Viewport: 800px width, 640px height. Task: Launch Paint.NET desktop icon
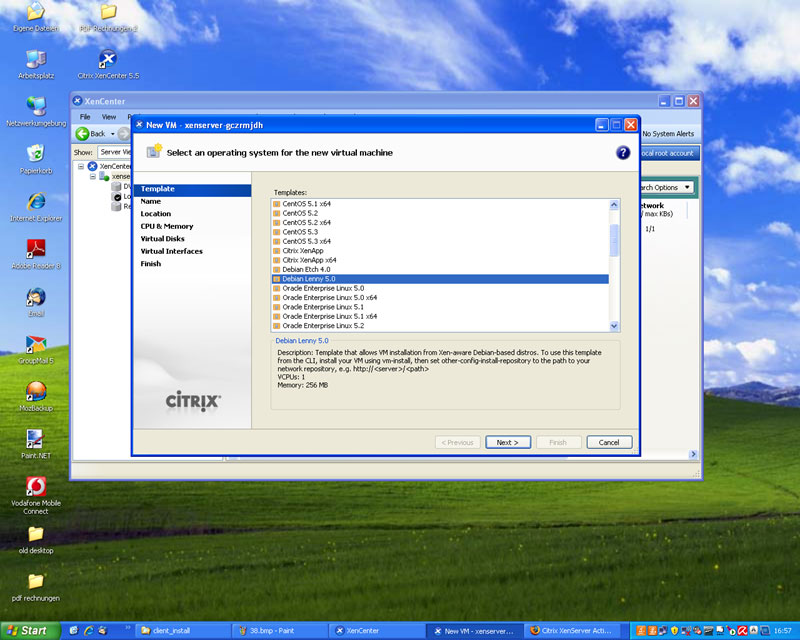pyautogui.click(x=36, y=439)
